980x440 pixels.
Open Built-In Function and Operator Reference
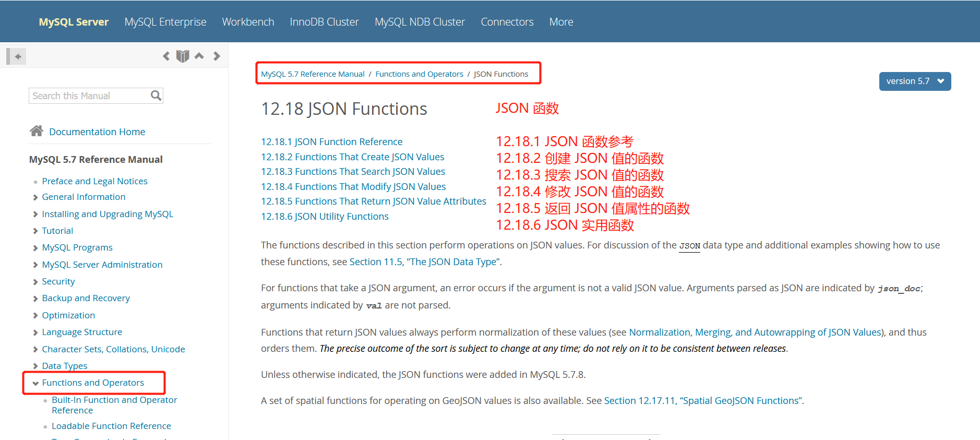114,405
